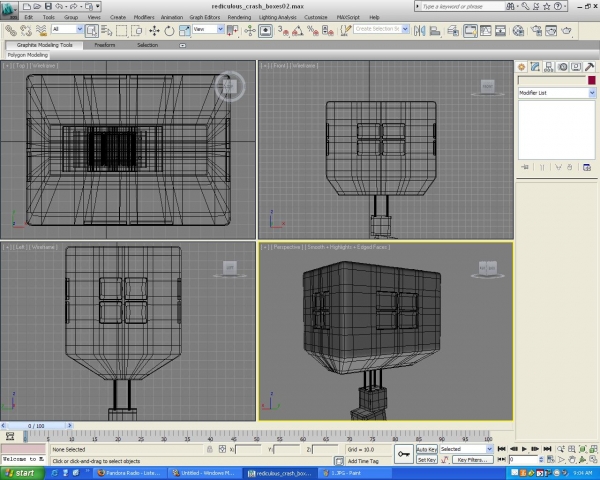600x480 pixels.
Task: Open Schematic View from main toolbar
Action: point(501,31)
